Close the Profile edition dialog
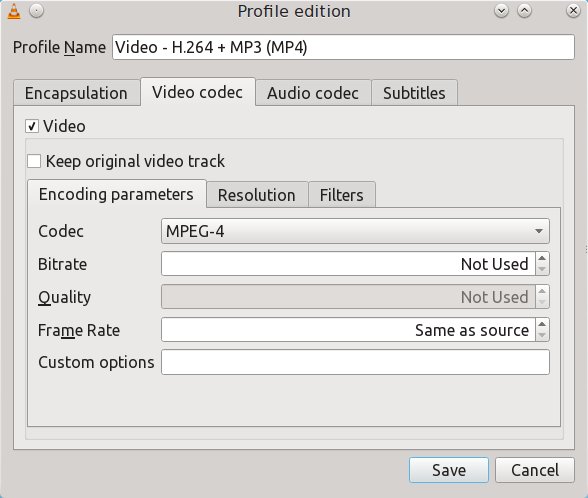588x498 pixels. click(x=573, y=11)
